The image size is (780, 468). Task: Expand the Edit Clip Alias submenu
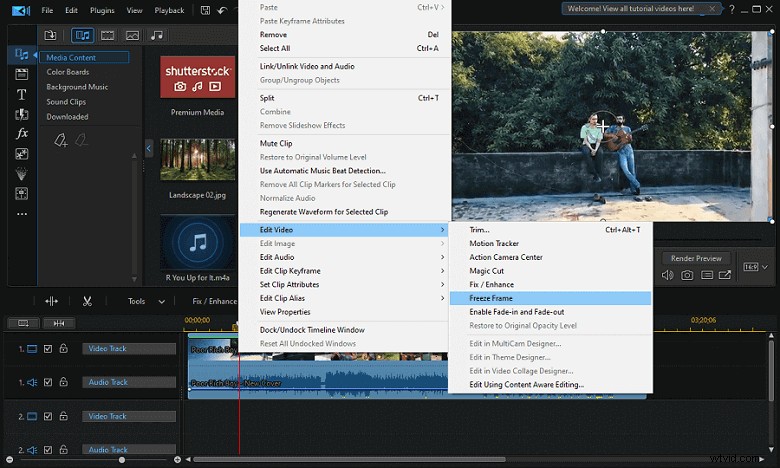[344, 298]
